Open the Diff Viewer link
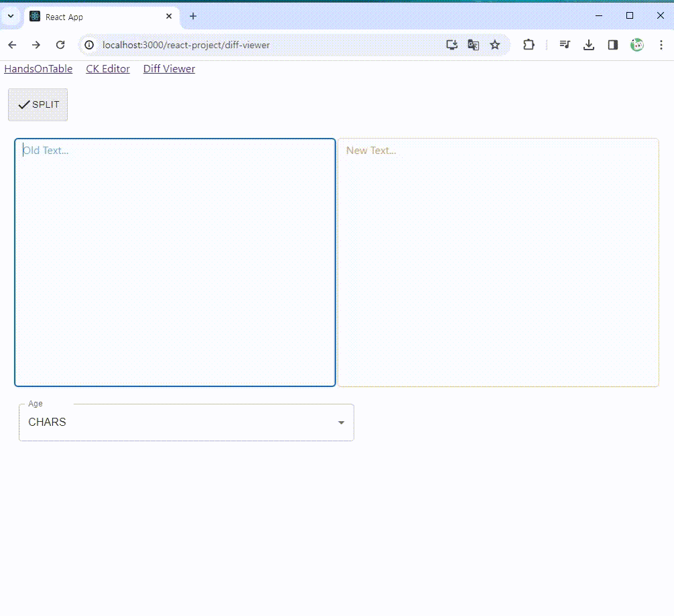The height and width of the screenshot is (616, 674). tap(169, 69)
